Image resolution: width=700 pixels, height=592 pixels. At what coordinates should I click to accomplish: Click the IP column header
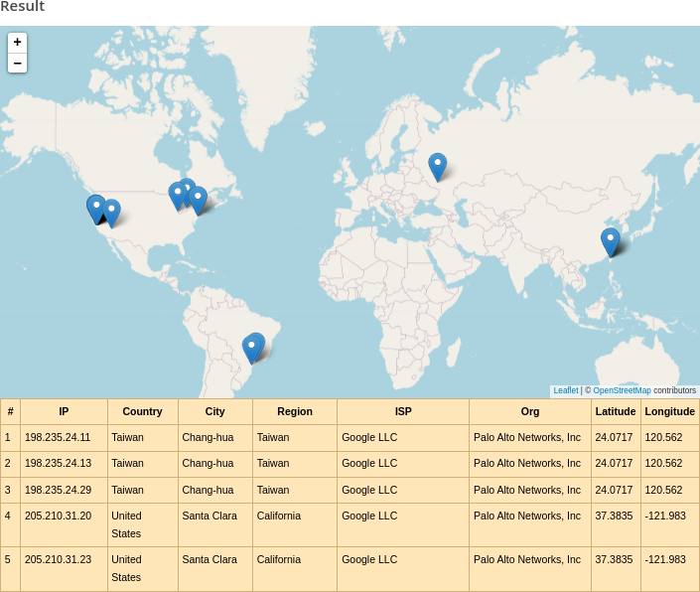point(64,411)
